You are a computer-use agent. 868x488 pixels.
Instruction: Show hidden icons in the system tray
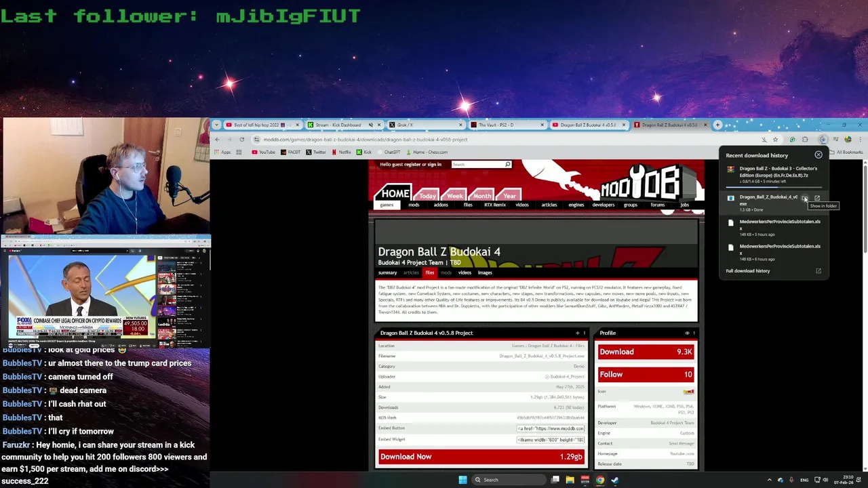(769, 480)
